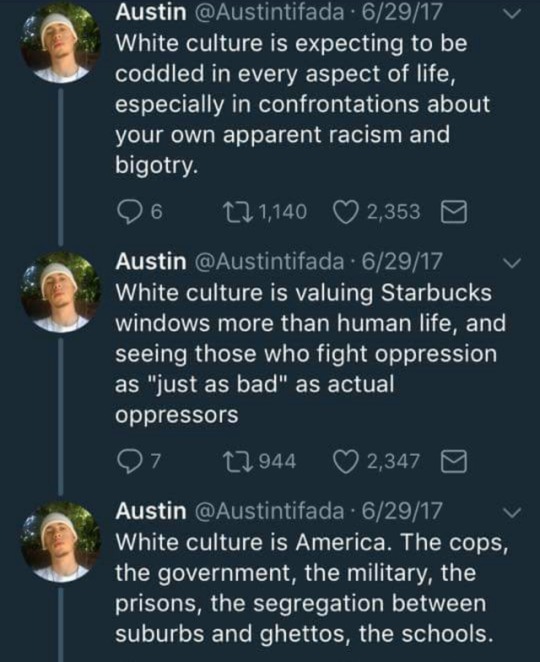Like the tweet with 2,347 likes

(x=345, y=461)
